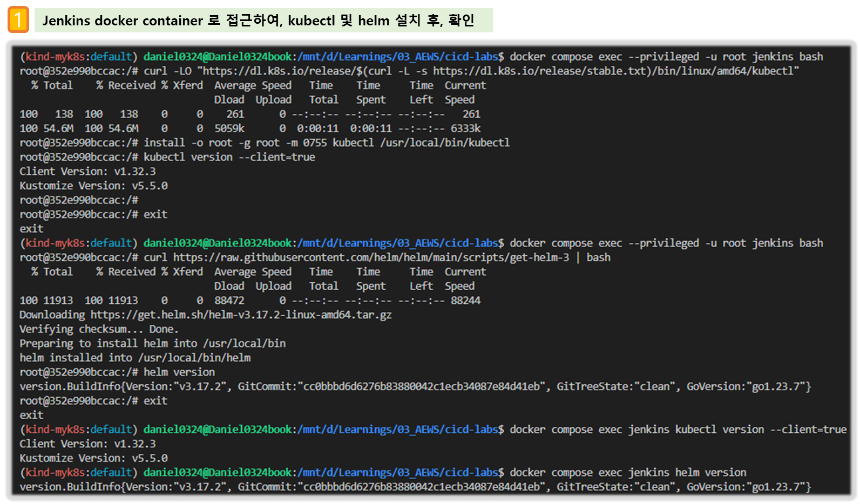Viewport: 860px width, 504px height.
Task: Click the root prompt "kubectl version --client=true" command
Action: (229, 157)
